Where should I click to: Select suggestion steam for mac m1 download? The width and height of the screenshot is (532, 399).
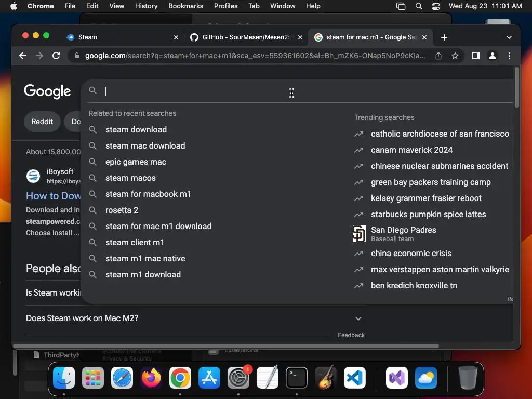158,227
